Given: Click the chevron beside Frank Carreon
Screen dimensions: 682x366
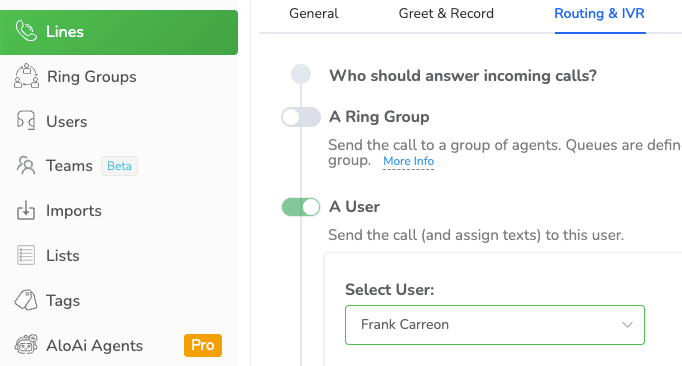Looking at the screenshot, I should coord(627,325).
